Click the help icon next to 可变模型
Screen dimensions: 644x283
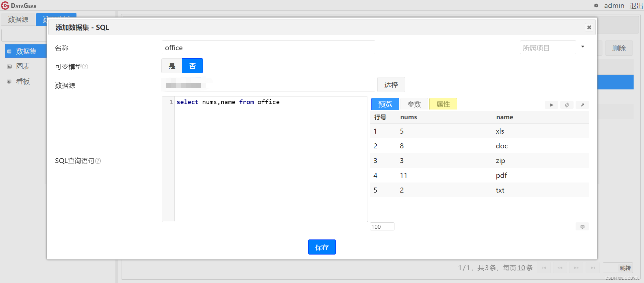85,67
